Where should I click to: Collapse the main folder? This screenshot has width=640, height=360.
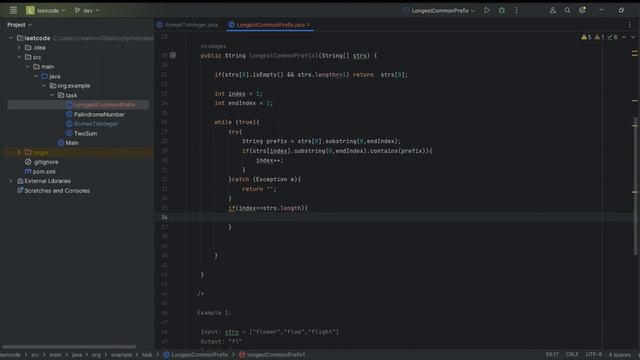click(27, 67)
